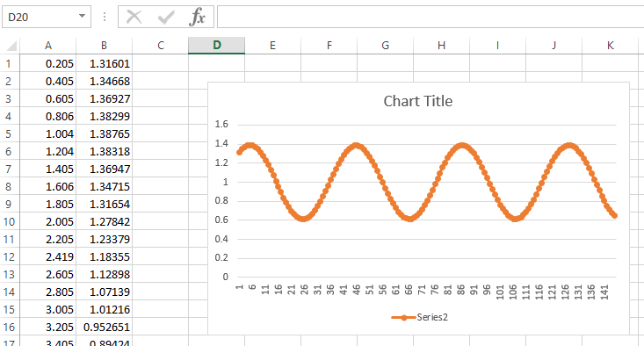Click the three-dot formula bar resize handle

pos(105,17)
